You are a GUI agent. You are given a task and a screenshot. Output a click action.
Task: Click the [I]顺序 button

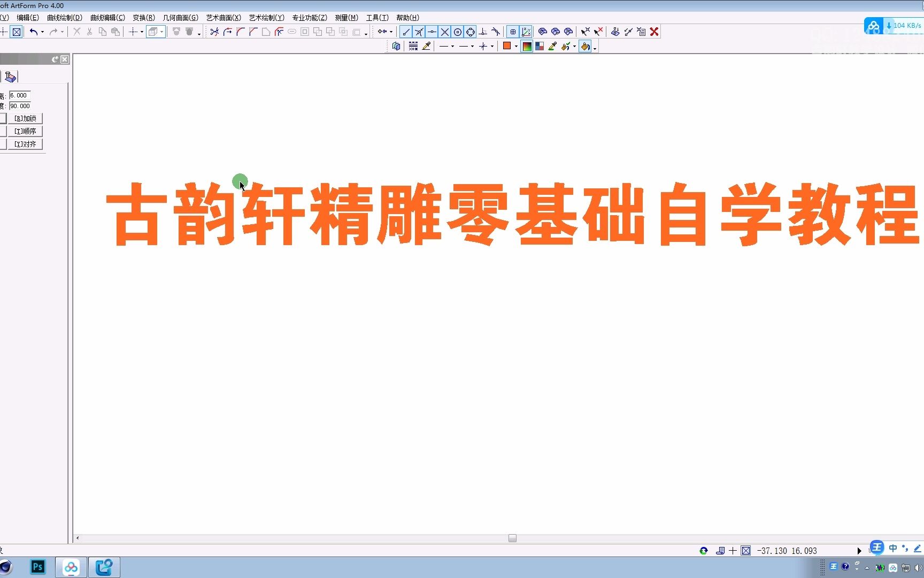[x=25, y=131]
